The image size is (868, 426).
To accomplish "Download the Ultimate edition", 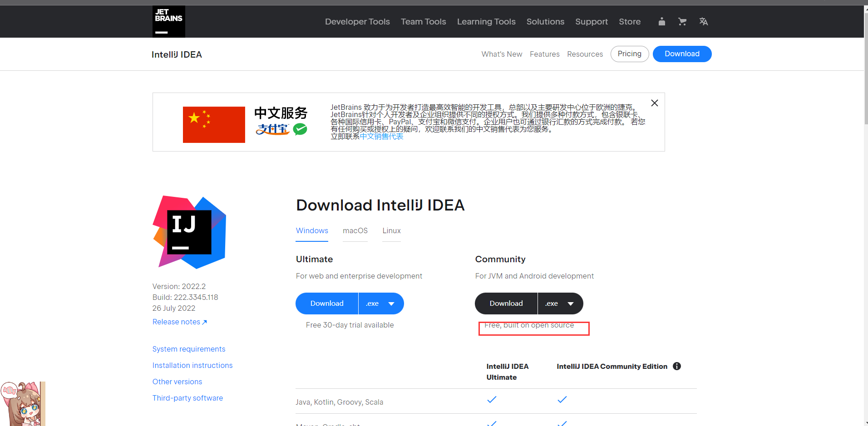I will (327, 304).
